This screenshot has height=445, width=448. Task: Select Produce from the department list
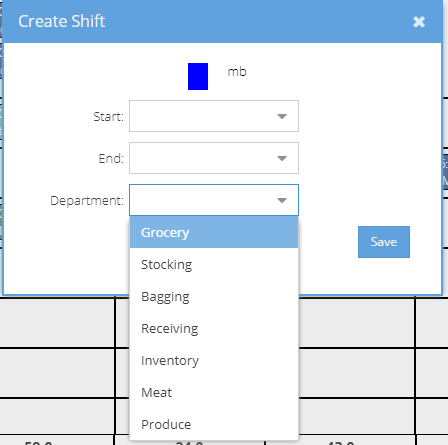[x=214, y=424]
